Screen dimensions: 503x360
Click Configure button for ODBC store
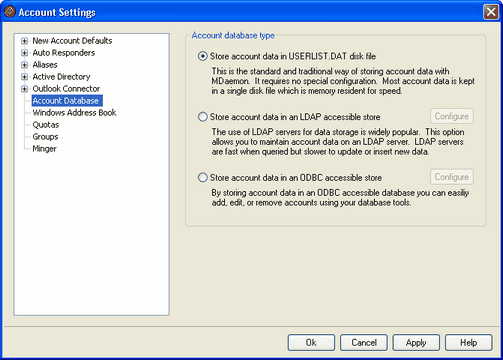[x=452, y=177]
